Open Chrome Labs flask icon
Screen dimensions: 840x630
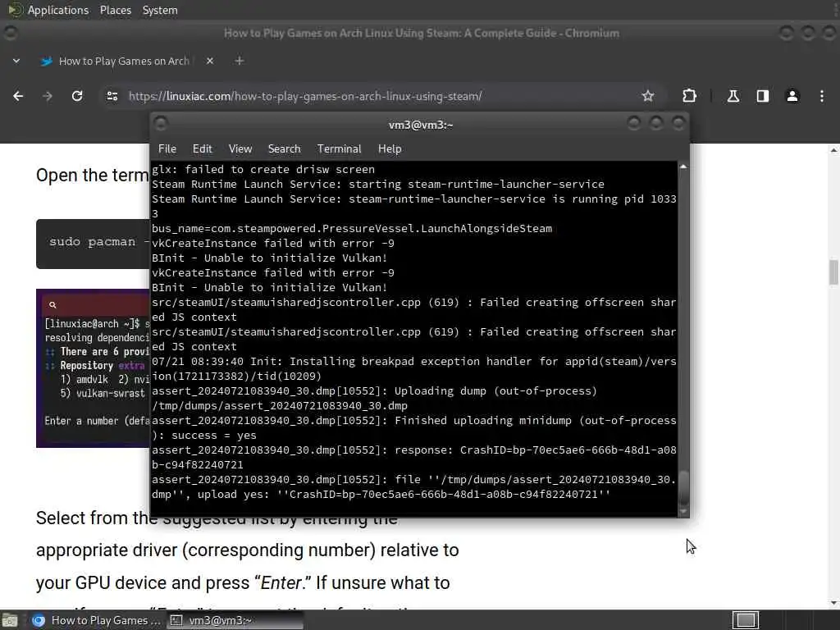733,96
